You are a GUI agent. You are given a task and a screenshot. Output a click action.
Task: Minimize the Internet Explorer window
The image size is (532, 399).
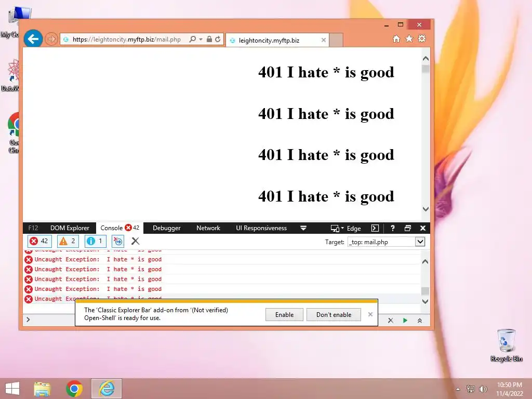pyautogui.click(x=387, y=25)
